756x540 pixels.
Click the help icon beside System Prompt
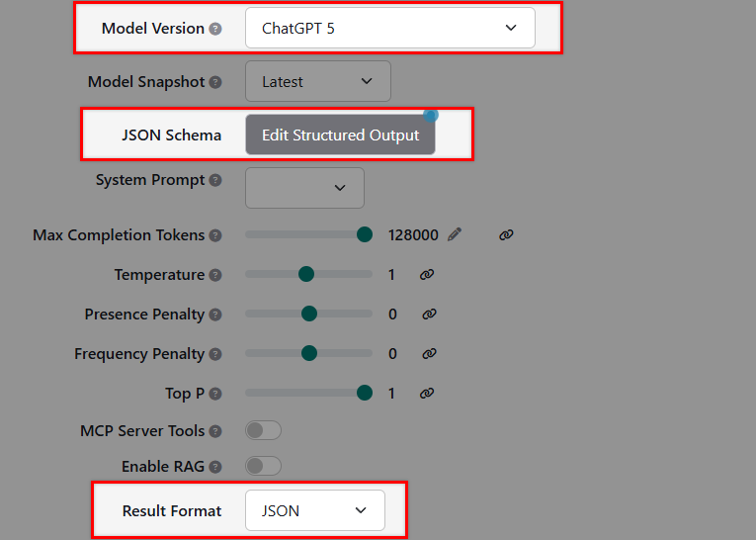(x=215, y=181)
